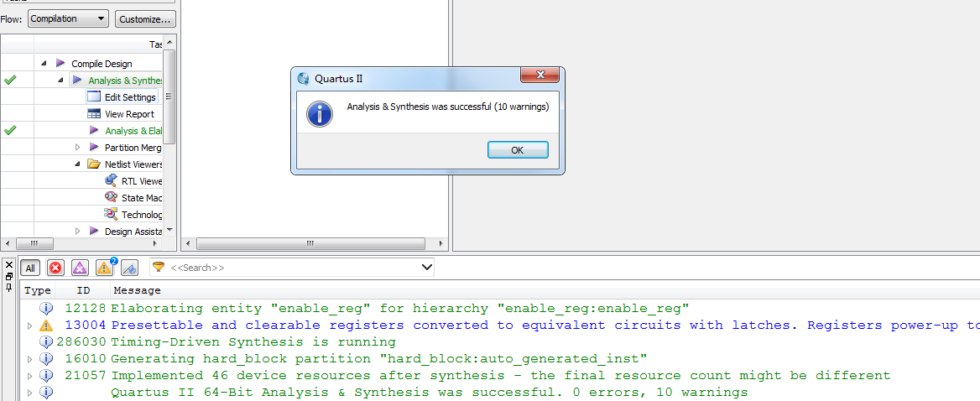Open the Flow Compilation dropdown

[x=68, y=18]
